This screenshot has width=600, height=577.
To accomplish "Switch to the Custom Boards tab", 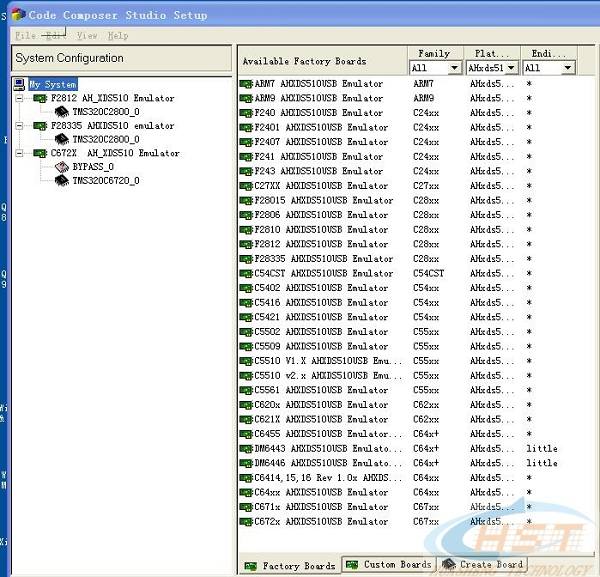I will tap(389, 564).
